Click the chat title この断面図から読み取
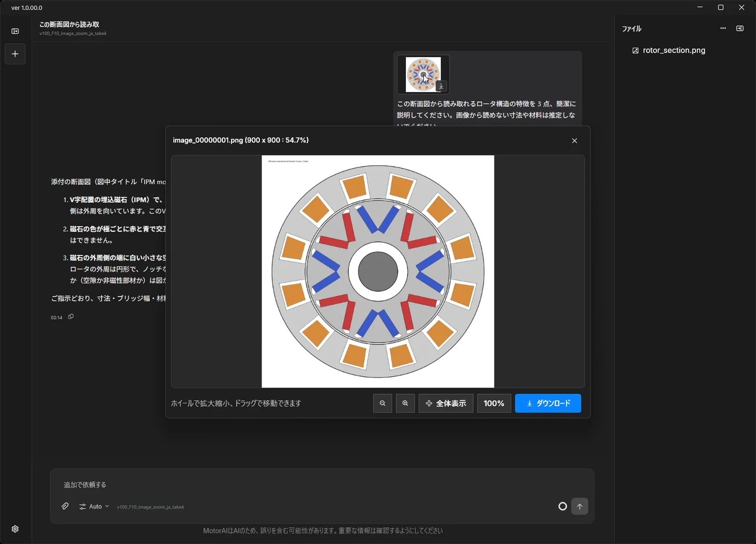 pos(69,25)
